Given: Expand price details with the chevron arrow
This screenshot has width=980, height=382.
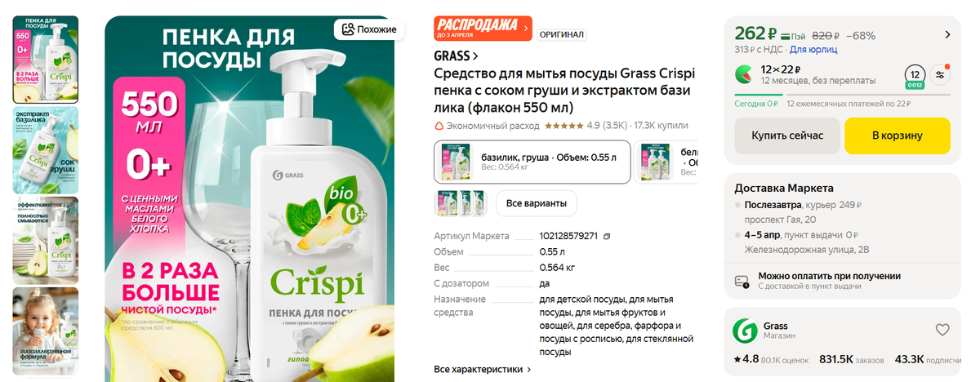Looking at the screenshot, I should (947, 34).
